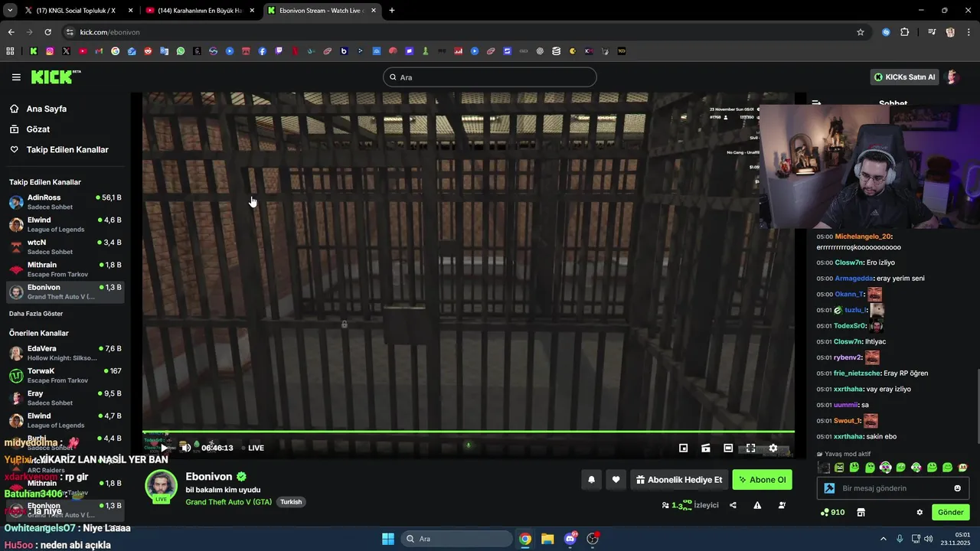The image size is (980, 551).
Task: Open the emoji picker in chat input
Action: [957, 488]
